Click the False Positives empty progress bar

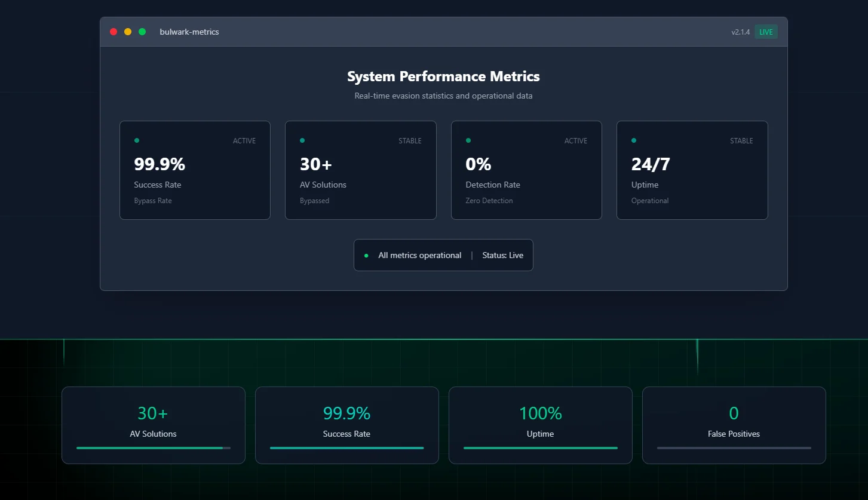tap(734, 448)
